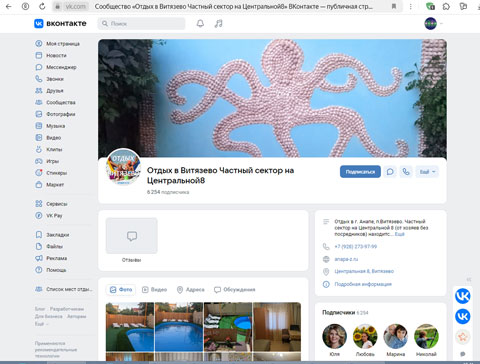Expand description via Ещё link

tap(399, 234)
